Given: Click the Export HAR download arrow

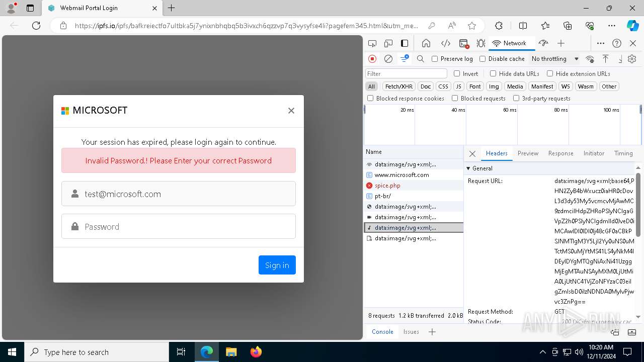Looking at the screenshot, I should (x=620, y=59).
